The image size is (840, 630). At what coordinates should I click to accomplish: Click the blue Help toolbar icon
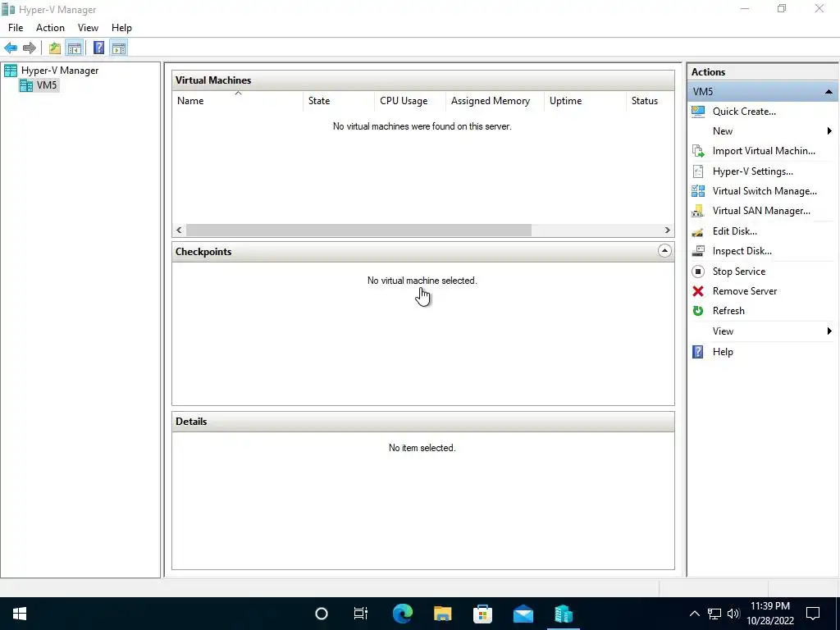click(x=99, y=48)
